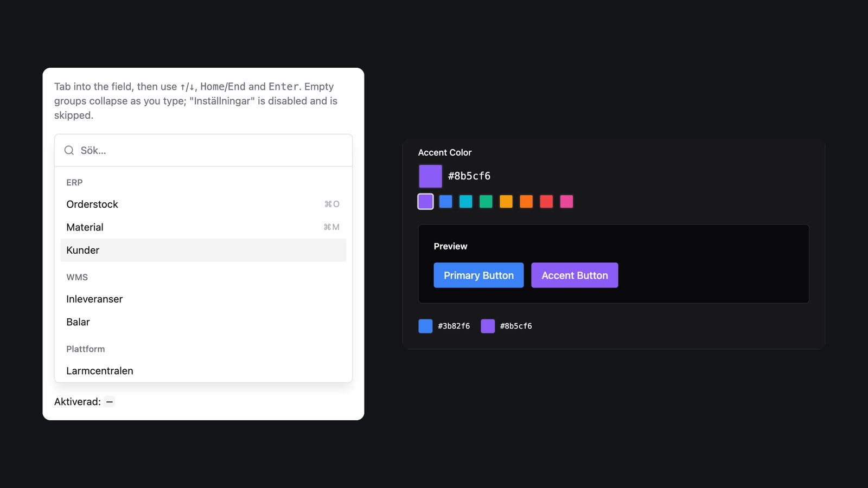Pick the red preset swatch
This screenshot has width=868, height=488.
tap(546, 202)
